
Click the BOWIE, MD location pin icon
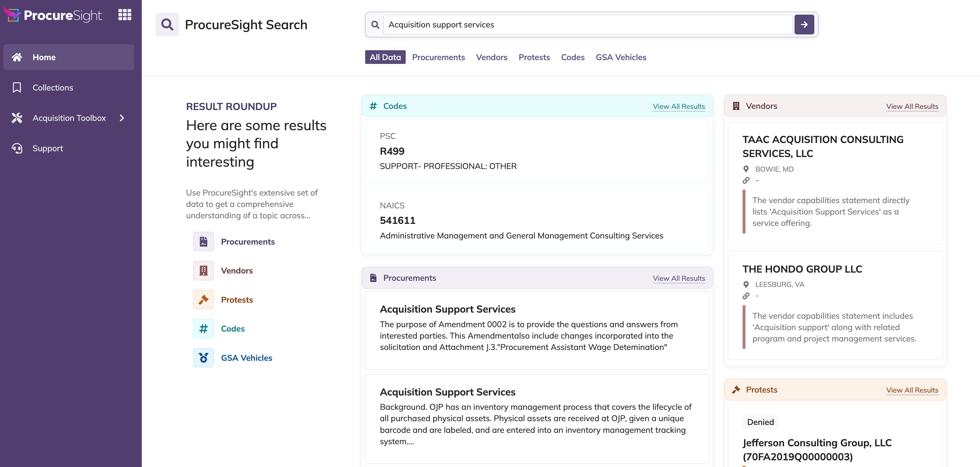click(x=746, y=169)
